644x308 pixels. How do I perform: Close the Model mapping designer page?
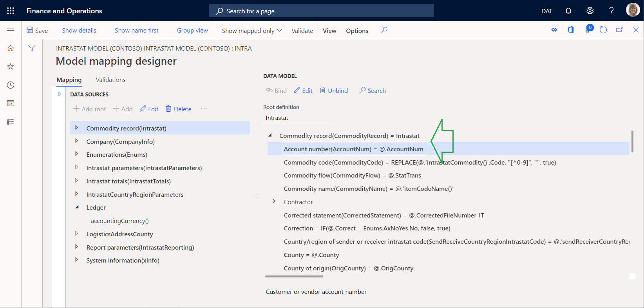(636, 30)
